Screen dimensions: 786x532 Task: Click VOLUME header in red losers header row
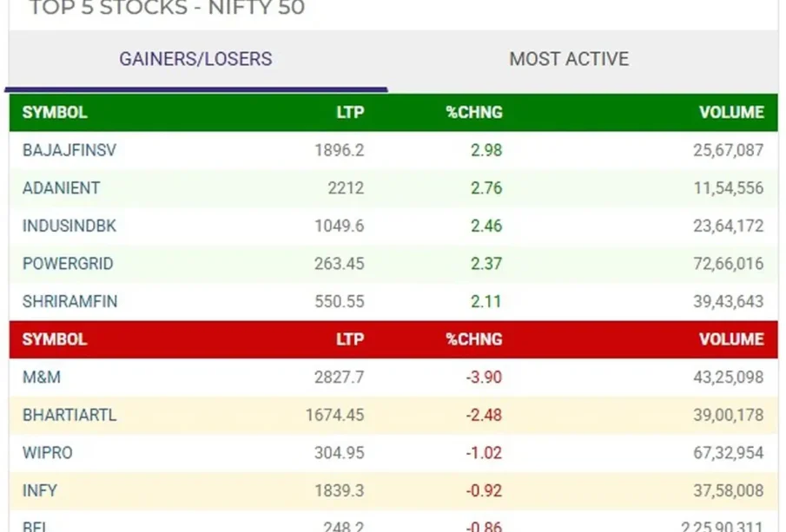731,339
